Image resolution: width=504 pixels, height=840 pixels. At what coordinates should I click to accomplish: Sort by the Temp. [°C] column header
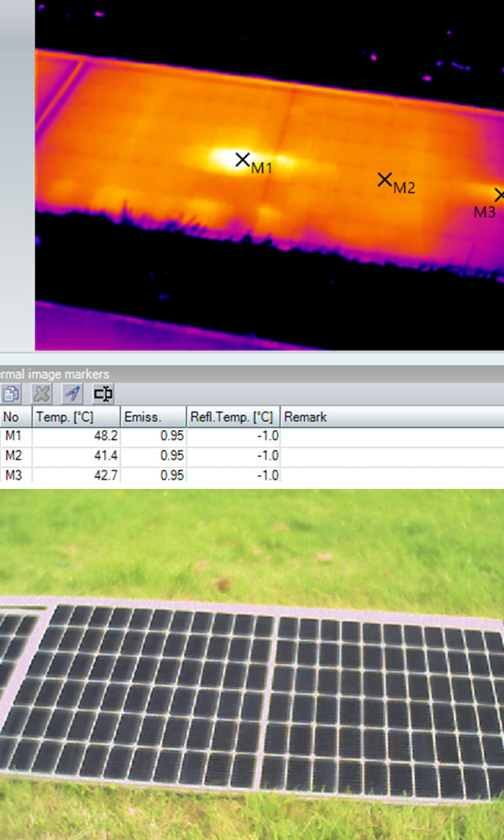(x=76, y=417)
